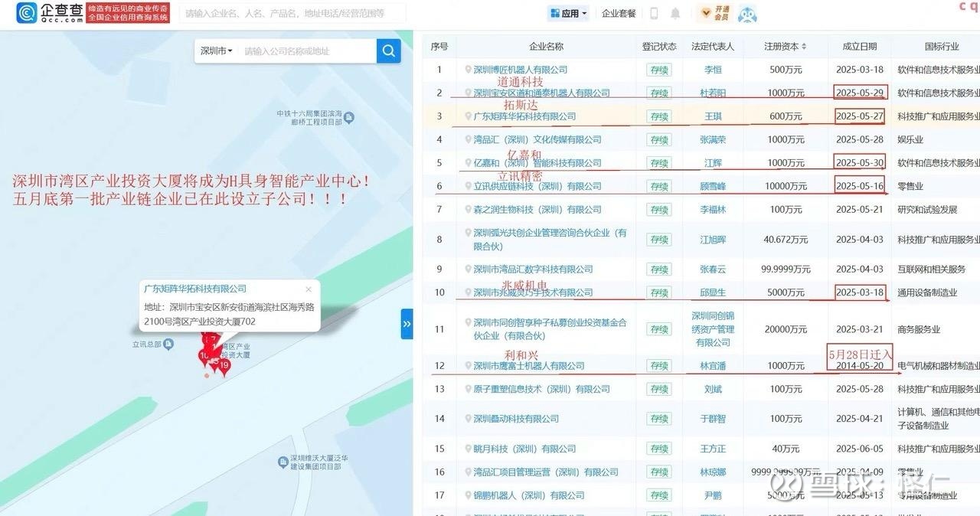This screenshot has height=516, width=980.
Task: Open the 深圳市 city dropdown on map
Action: coord(217,51)
